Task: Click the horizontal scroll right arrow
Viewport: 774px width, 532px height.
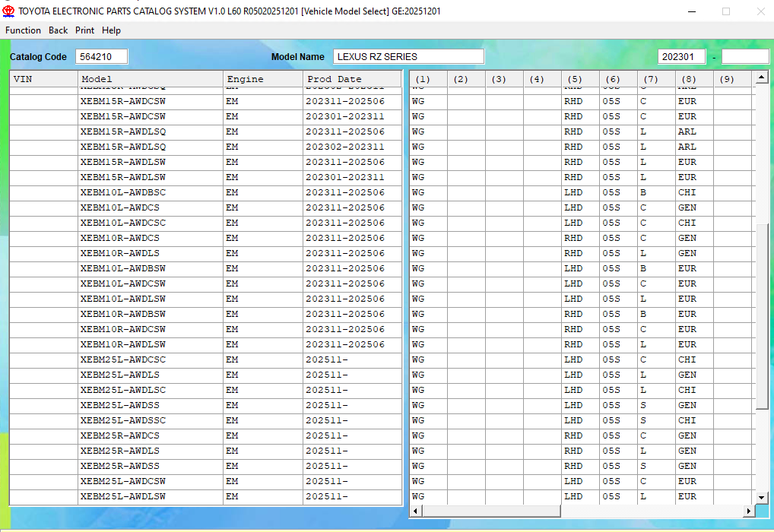Action: pyautogui.click(x=749, y=511)
